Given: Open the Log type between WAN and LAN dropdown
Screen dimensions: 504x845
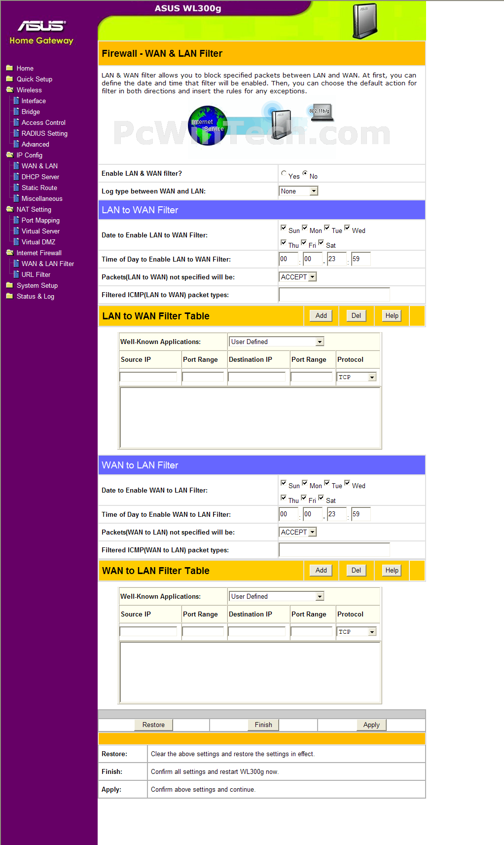Looking at the screenshot, I should tap(298, 191).
